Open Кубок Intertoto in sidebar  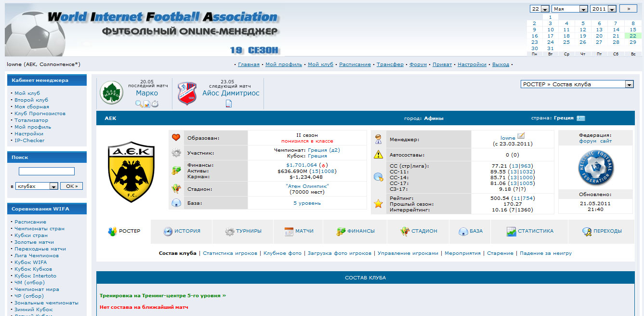(35, 276)
